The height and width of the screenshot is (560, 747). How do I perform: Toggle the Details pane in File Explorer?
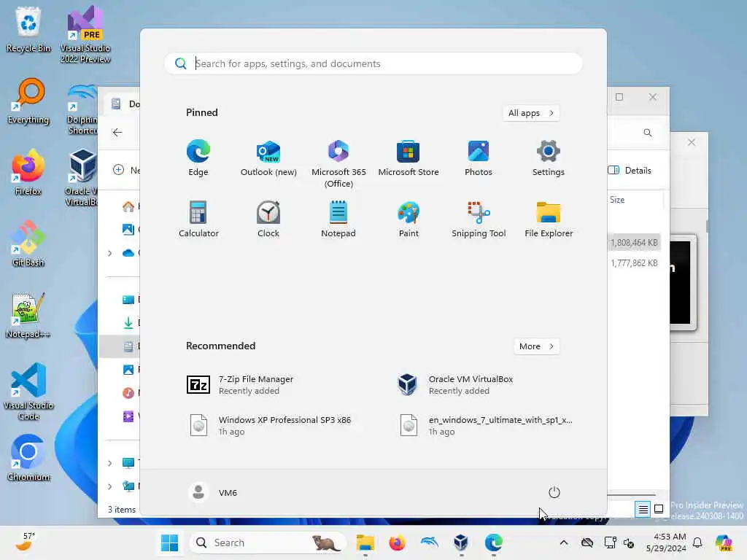tap(630, 171)
